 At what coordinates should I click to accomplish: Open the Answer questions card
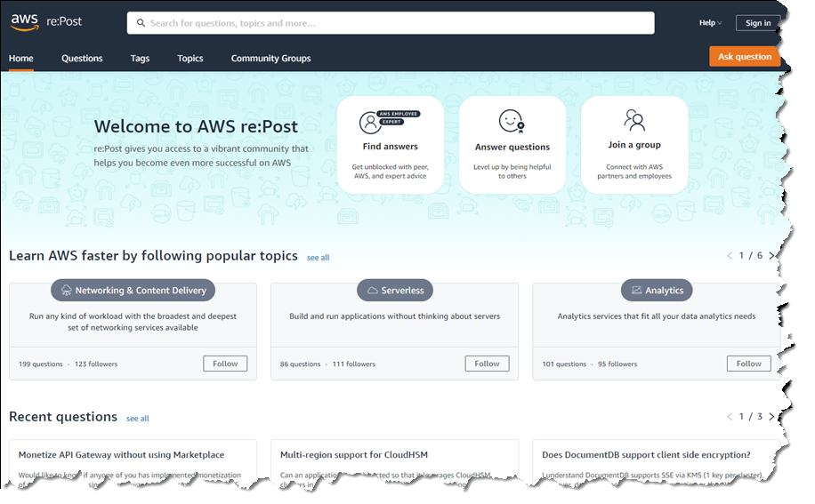(512, 145)
